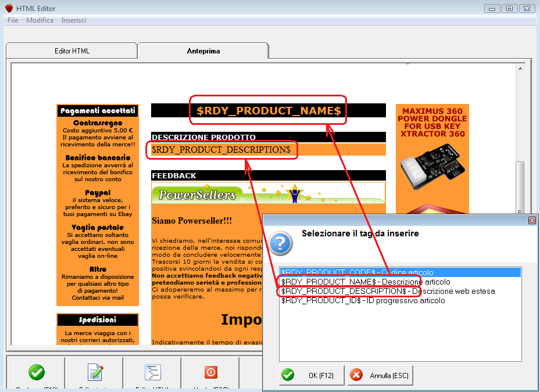
Task: Minimize the HTML Editor window
Action: [492, 9]
